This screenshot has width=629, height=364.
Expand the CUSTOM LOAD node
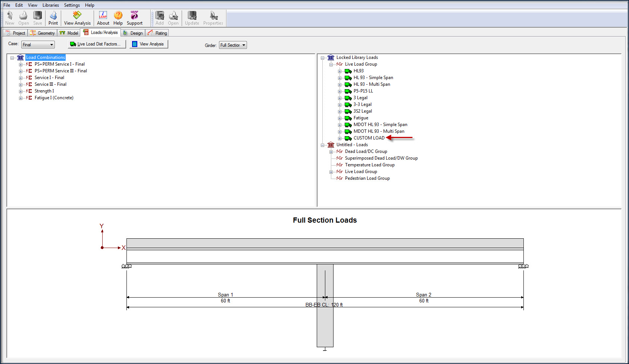340,138
